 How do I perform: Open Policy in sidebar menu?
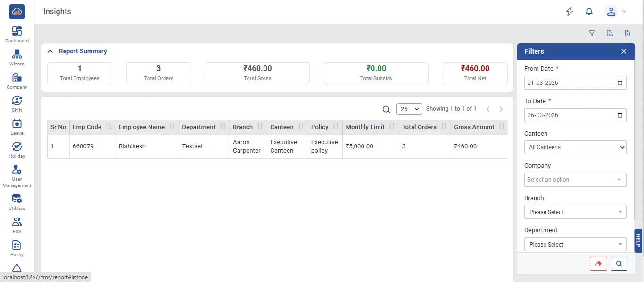click(x=17, y=249)
